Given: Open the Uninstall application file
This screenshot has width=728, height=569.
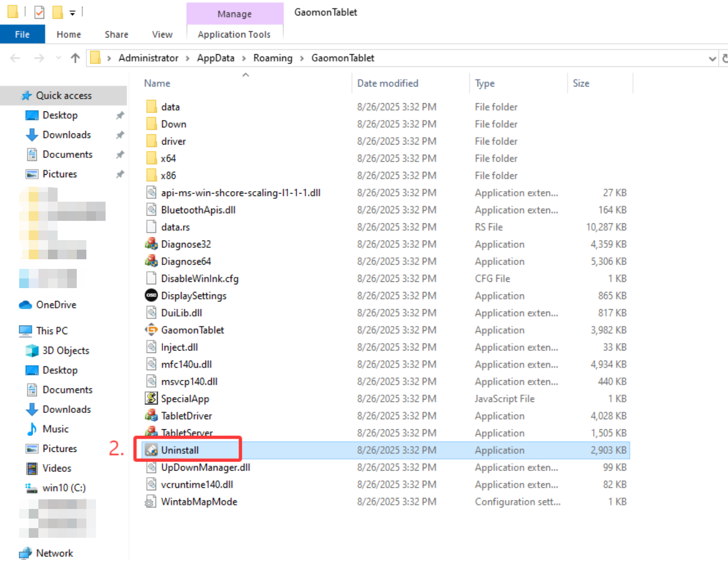Looking at the screenshot, I should coord(180,450).
